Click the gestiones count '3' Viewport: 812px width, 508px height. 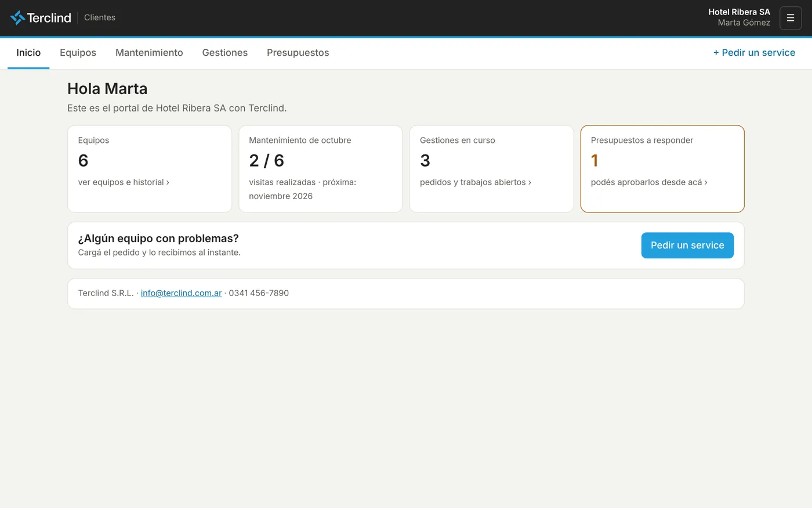tap(425, 160)
